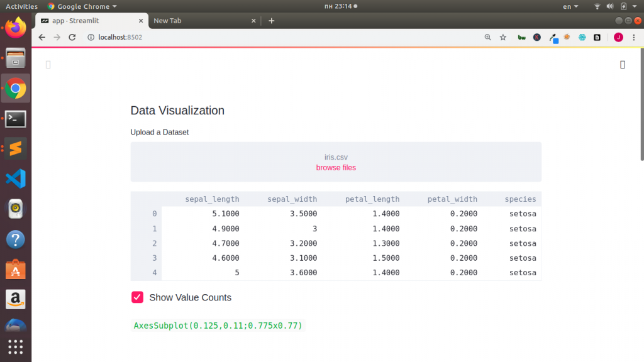Click the browse files link to upload dataset

pyautogui.click(x=336, y=168)
